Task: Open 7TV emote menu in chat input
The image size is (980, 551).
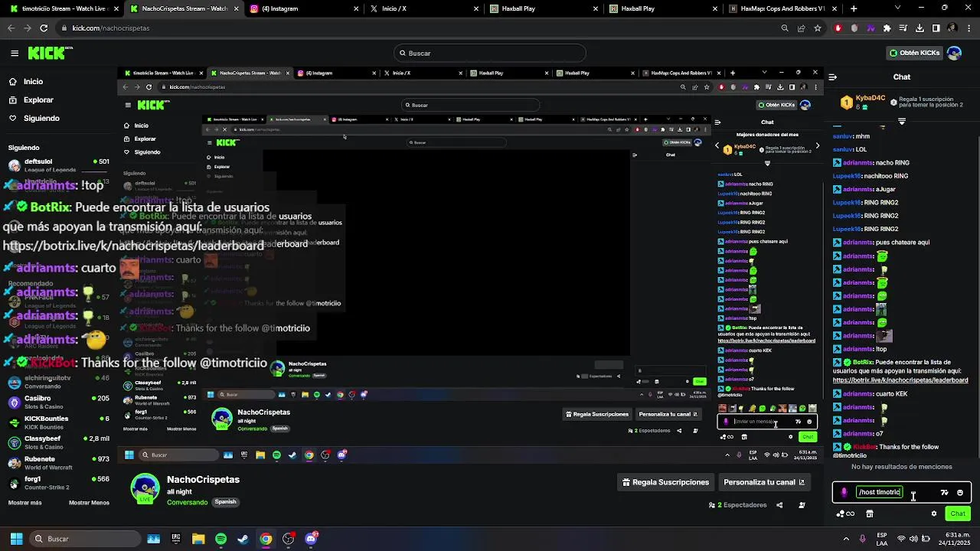Action: pyautogui.click(x=944, y=492)
